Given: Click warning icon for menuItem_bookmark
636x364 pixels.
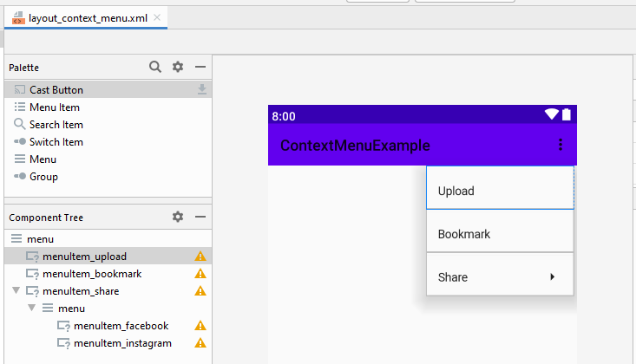Looking at the screenshot, I should pyautogui.click(x=200, y=274).
